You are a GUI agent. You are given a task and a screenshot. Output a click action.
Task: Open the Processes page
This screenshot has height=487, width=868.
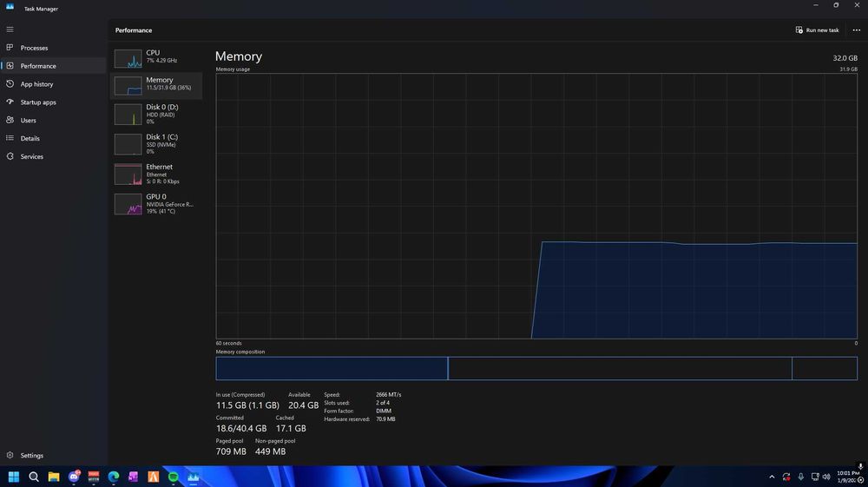[53, 48]
